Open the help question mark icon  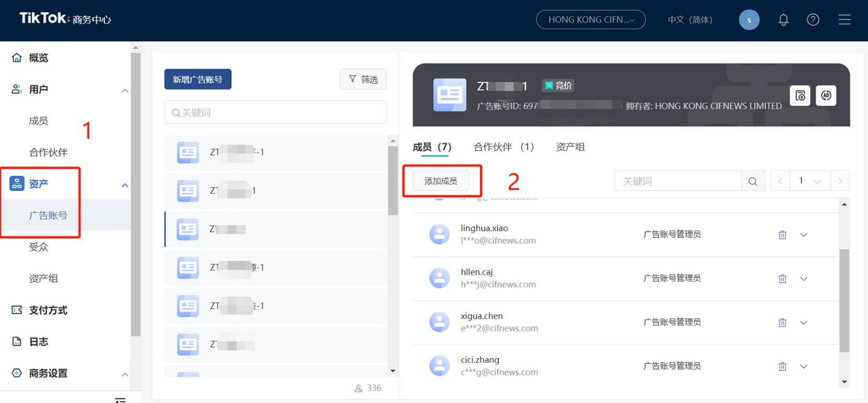[x=813, y=20]
